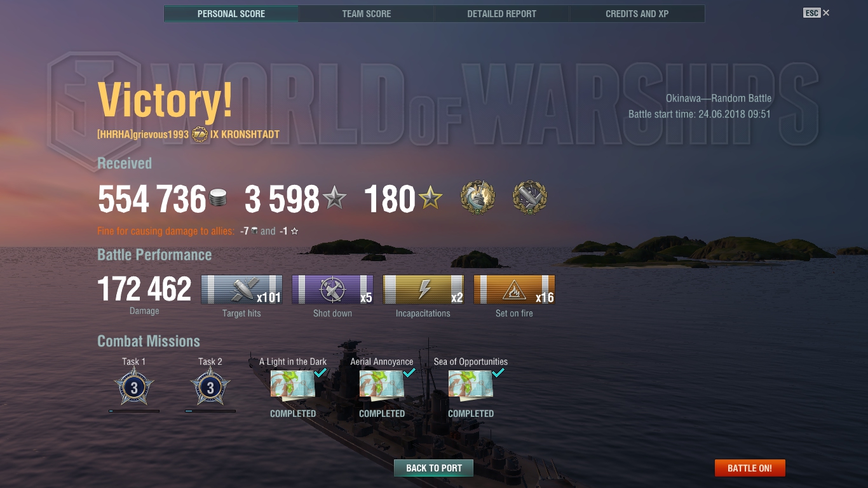
Task: Click the Incapacitations ribbon icon
Action: pos(423,289)
